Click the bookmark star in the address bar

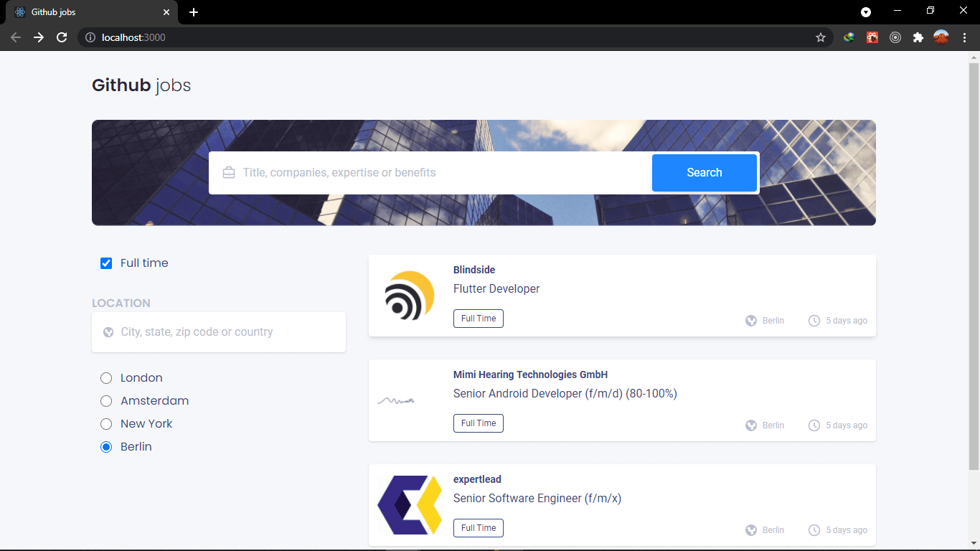820,37
